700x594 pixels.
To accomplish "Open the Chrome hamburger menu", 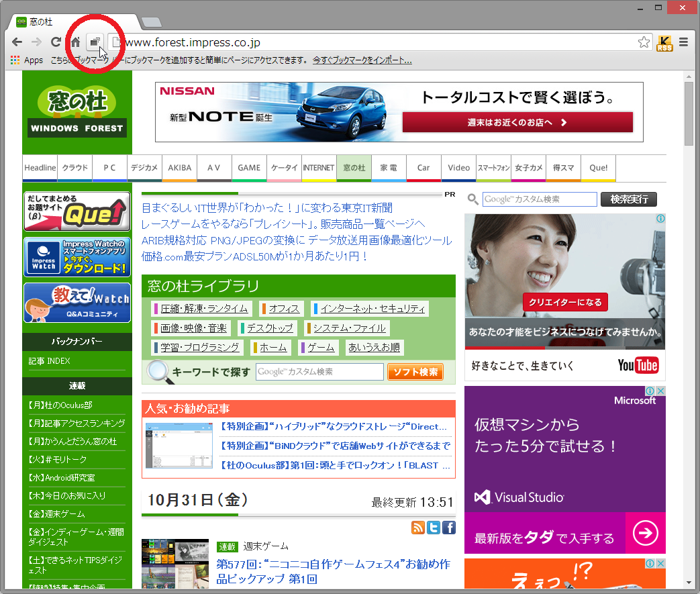I will (x=683, y=41).
